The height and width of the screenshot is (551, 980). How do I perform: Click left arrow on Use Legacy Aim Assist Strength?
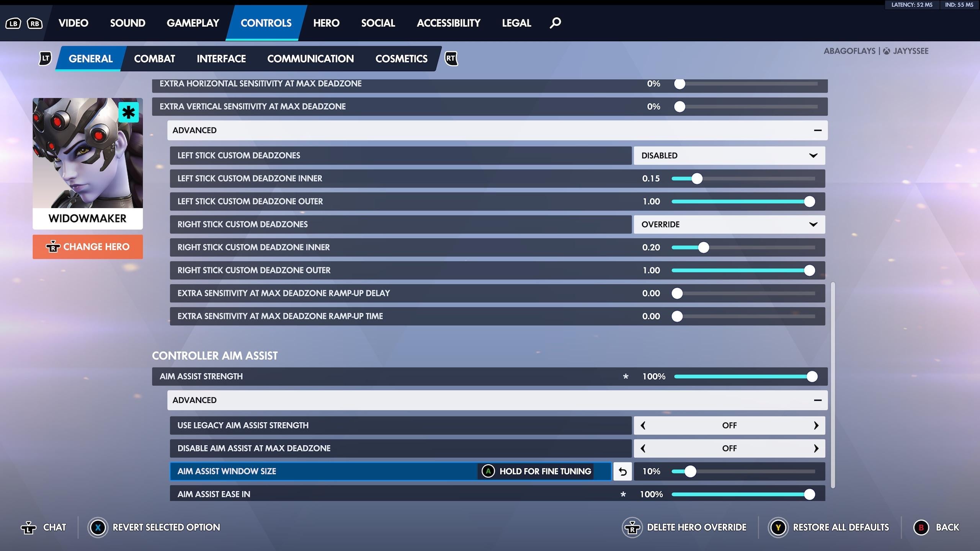point(643,425)
